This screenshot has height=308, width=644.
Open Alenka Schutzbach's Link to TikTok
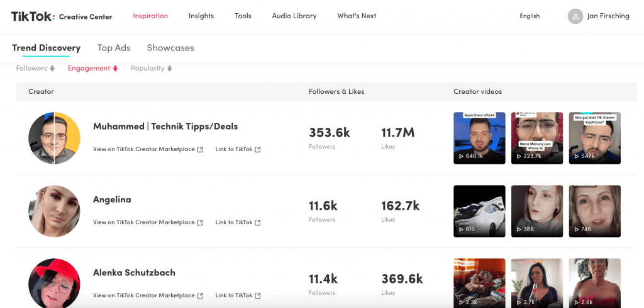[238, 295]
